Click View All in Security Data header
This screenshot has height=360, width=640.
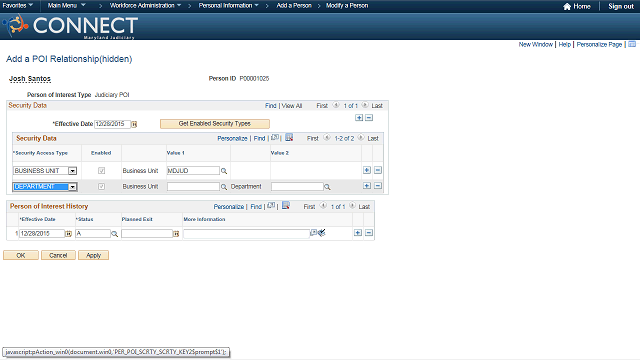(x=292, y=106)
